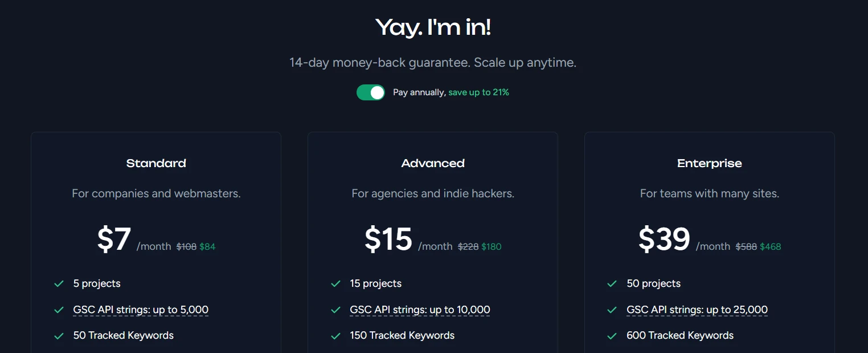Click checkmark icon beside 50 projects
Viewport: 868px width, 353px height.
[x=612, y=283]
